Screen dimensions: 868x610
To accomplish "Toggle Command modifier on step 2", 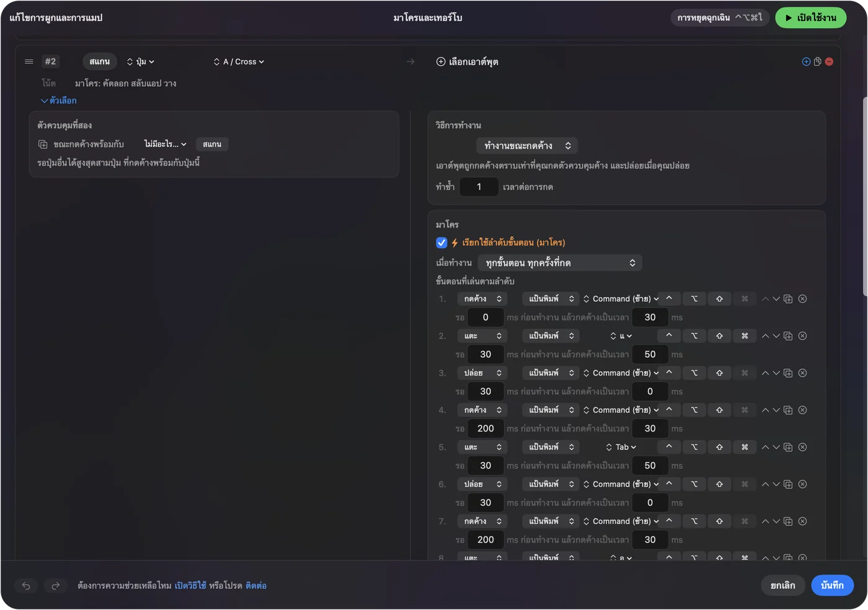I will tap(745, 336).
